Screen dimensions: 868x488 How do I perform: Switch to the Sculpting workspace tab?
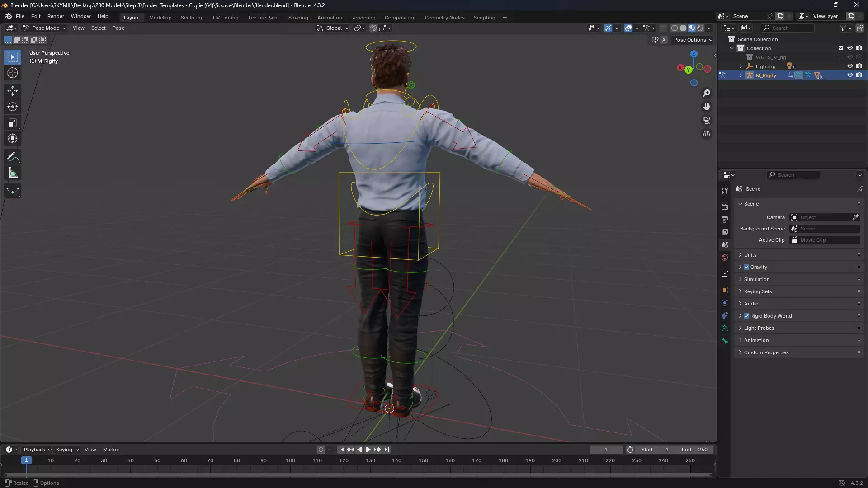click(x=192, y=18)
